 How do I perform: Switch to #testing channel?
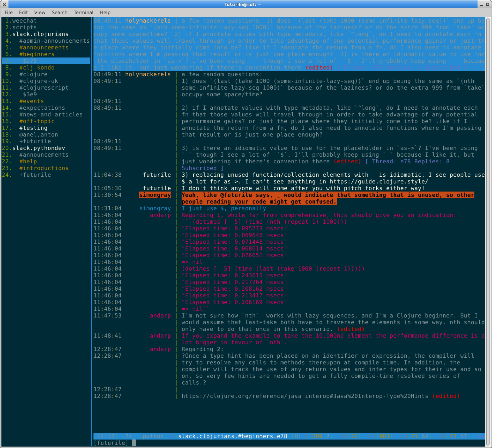(33, 128)
